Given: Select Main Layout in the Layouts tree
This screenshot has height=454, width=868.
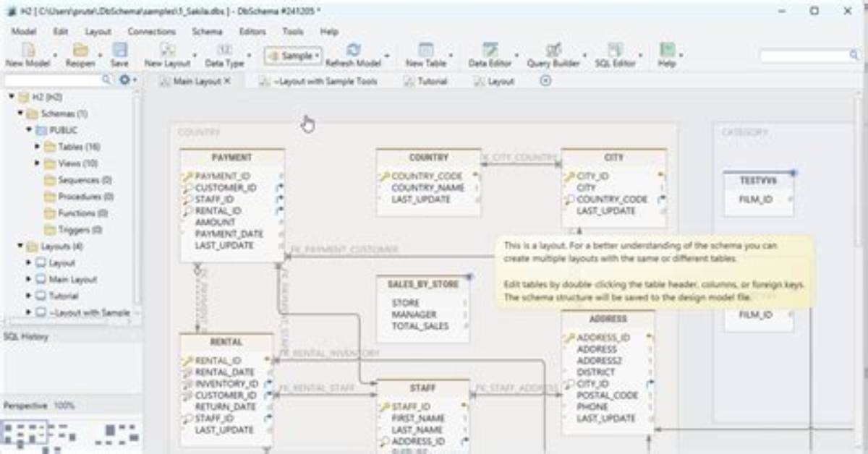Looking at the screenshot, I should click(x=67, y=280).
